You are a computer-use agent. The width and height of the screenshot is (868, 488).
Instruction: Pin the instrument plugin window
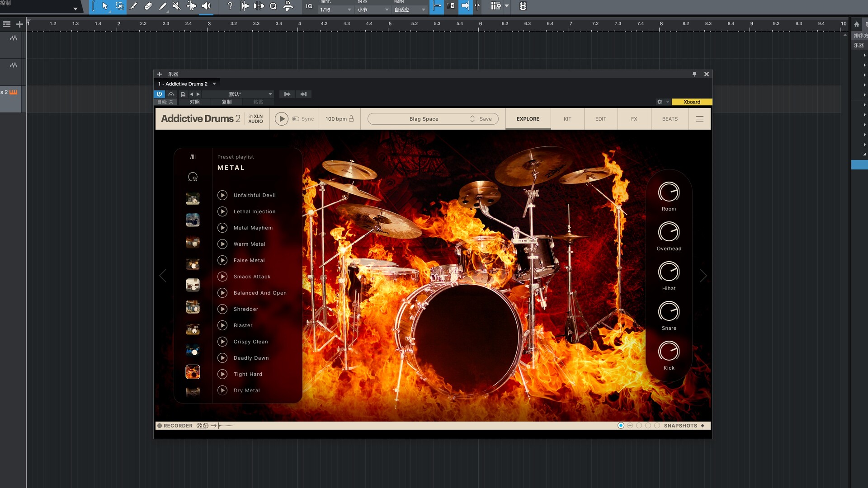point(694,74)
